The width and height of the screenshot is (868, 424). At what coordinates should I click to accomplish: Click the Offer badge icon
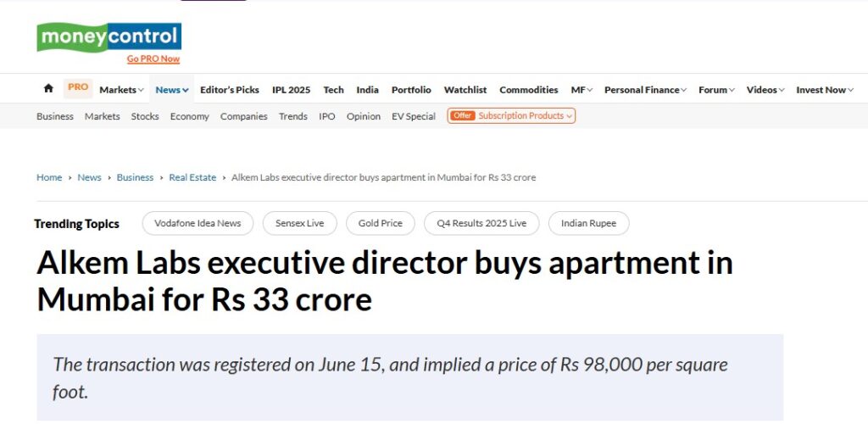coord(463,116)
